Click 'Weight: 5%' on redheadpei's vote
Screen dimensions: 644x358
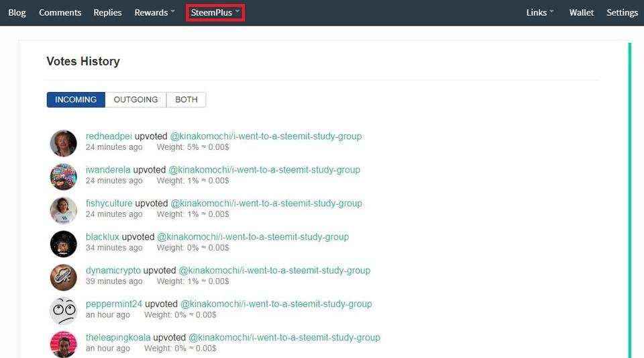pos(177,147)
